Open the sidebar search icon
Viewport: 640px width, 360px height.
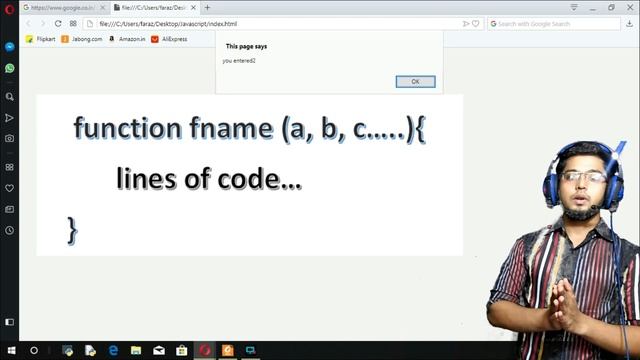coord(9,97)
